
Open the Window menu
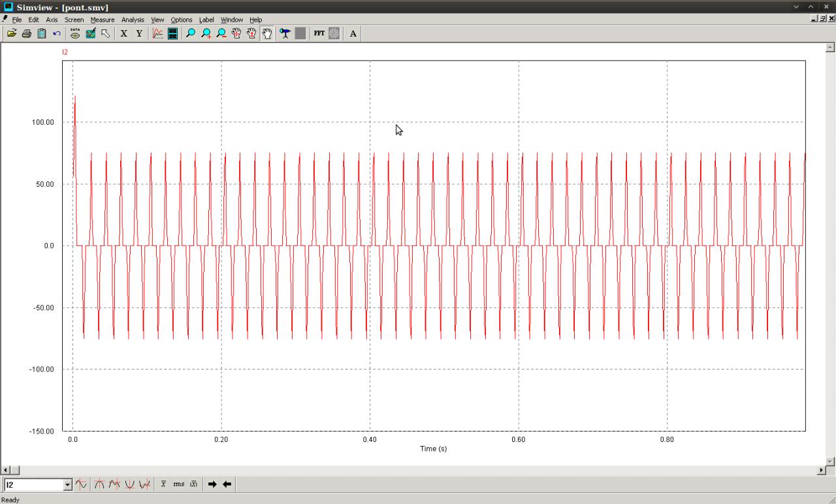[232, 20]
